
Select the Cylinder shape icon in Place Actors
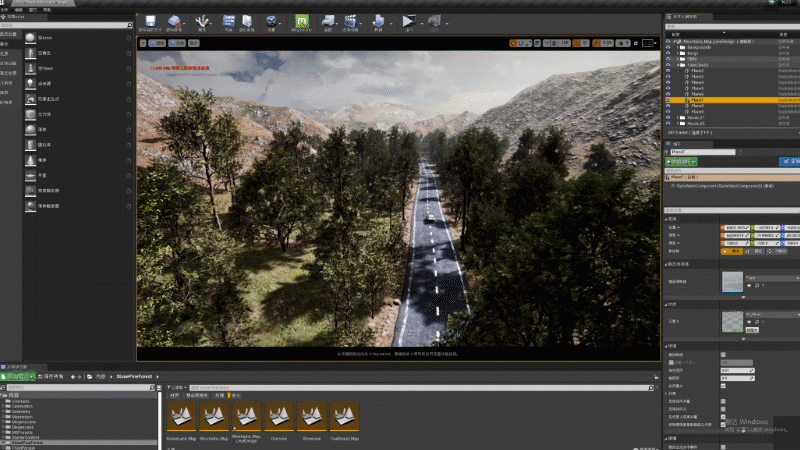tap(31, 145)
